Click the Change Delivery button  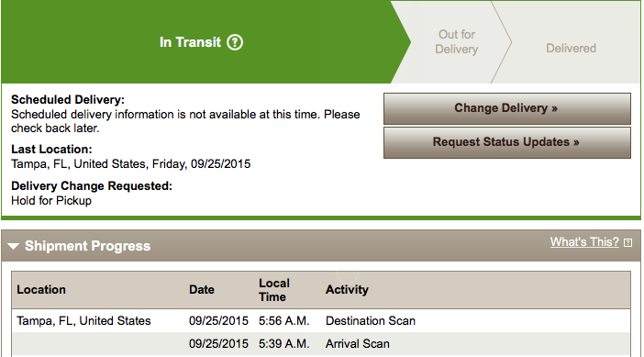tap(506, 108)
